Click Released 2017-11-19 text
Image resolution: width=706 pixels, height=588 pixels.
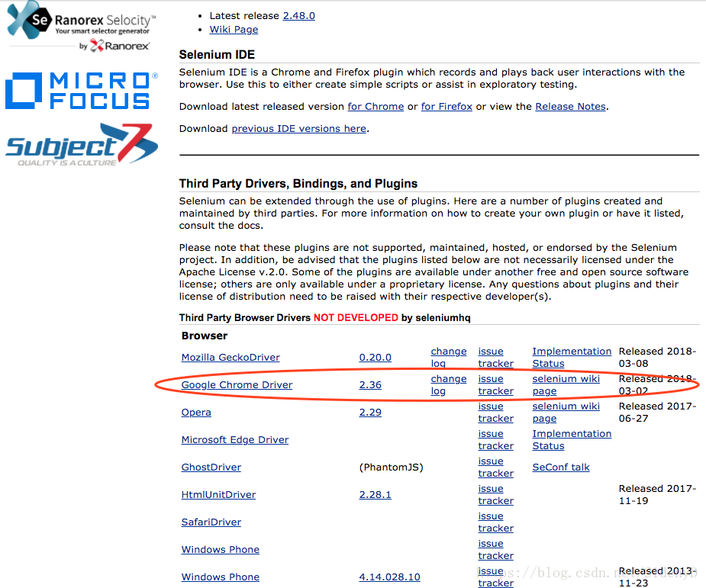click(x=657, y=495)
